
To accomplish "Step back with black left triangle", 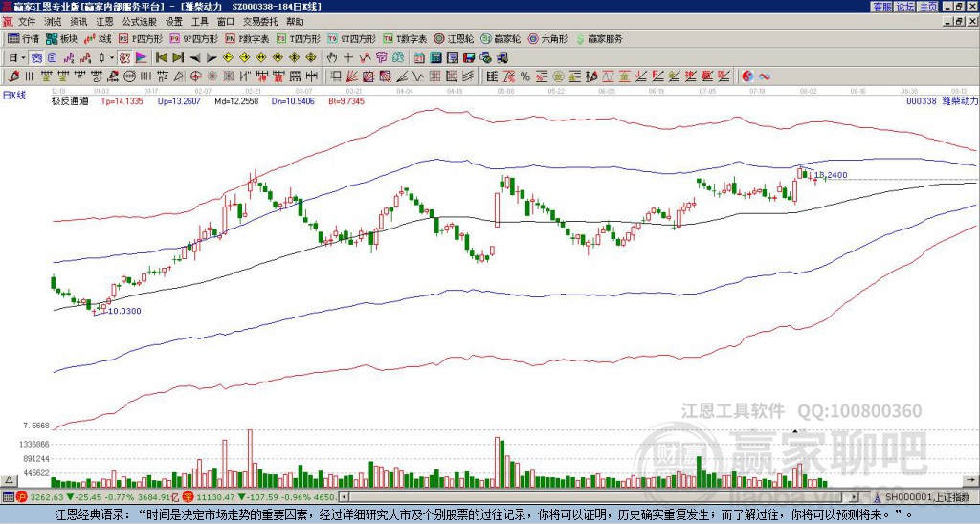I will (x=195, y=58).
